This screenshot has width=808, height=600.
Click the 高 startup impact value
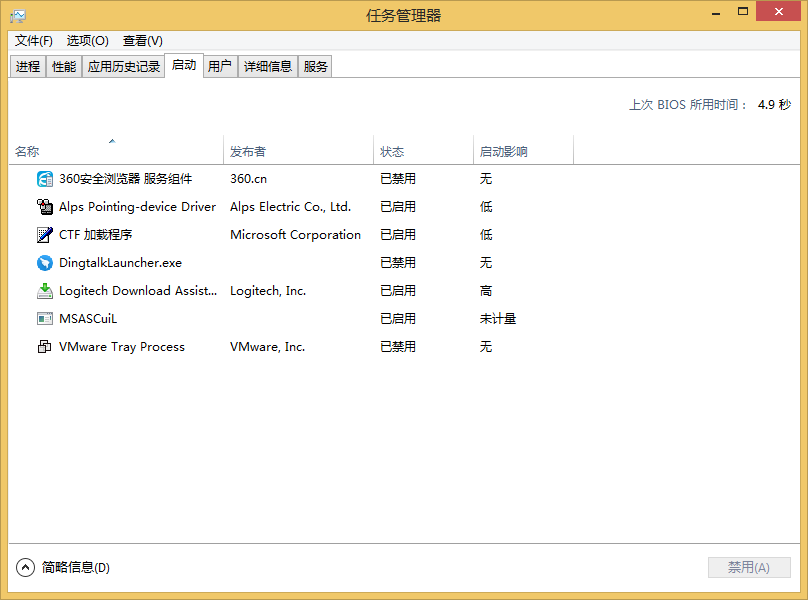pos(486,291)
